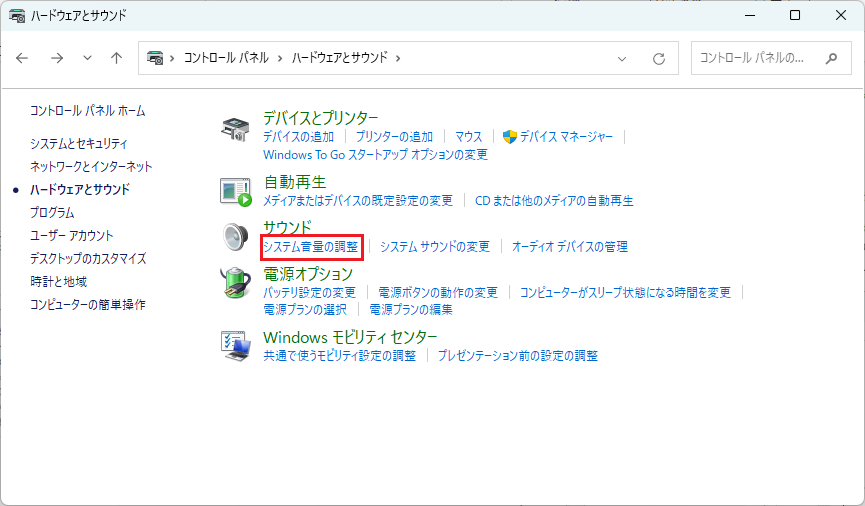Viewport: 865px width, 506px height.
Task: Click 共通で使うモビリティ設定の調整
Action: (x=340, y=355)
